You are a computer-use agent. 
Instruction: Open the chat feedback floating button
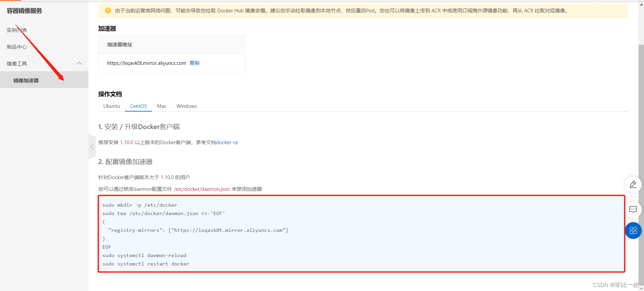pyautogui.click(x=633, y=210)
